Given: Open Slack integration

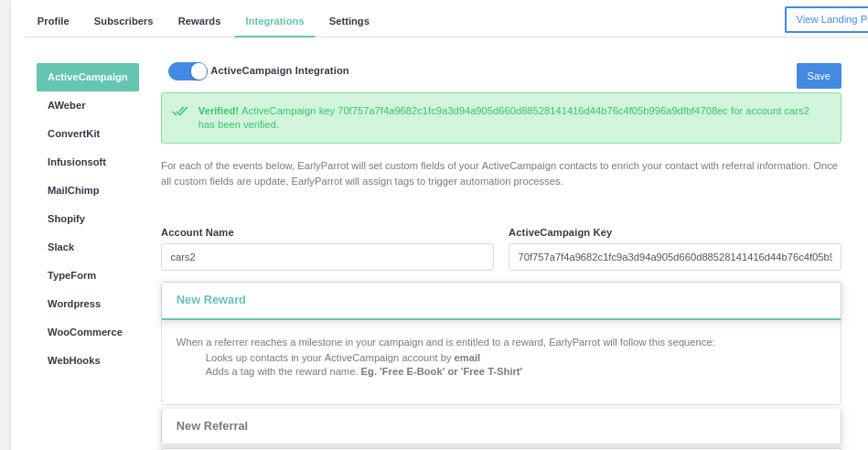Looking at the screenshot, I should tap(61, 247).
